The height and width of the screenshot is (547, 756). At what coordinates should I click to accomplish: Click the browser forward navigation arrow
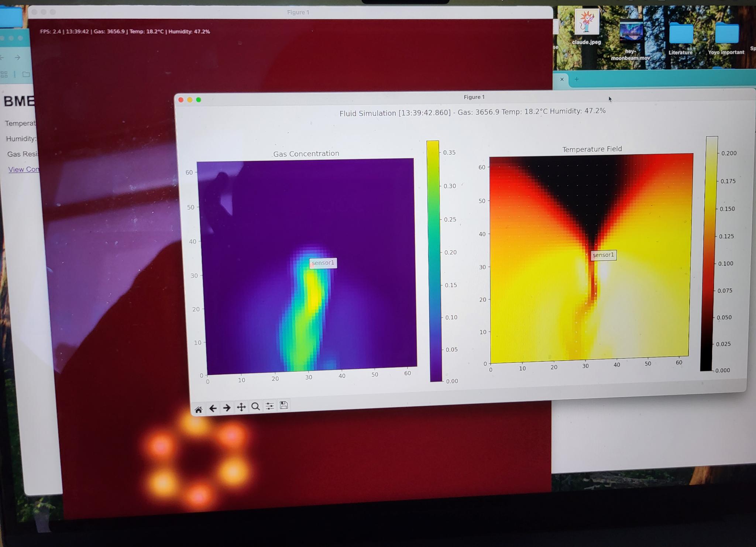click(x=17, y=58)
